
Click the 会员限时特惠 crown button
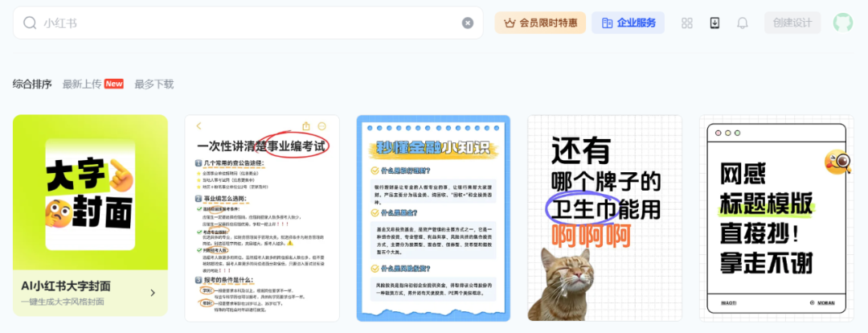[539, 23]
